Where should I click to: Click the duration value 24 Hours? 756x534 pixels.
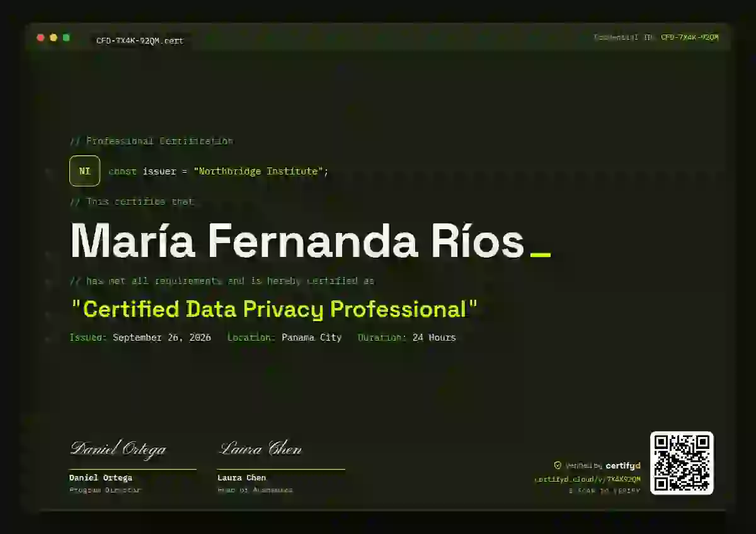point(434,338)
